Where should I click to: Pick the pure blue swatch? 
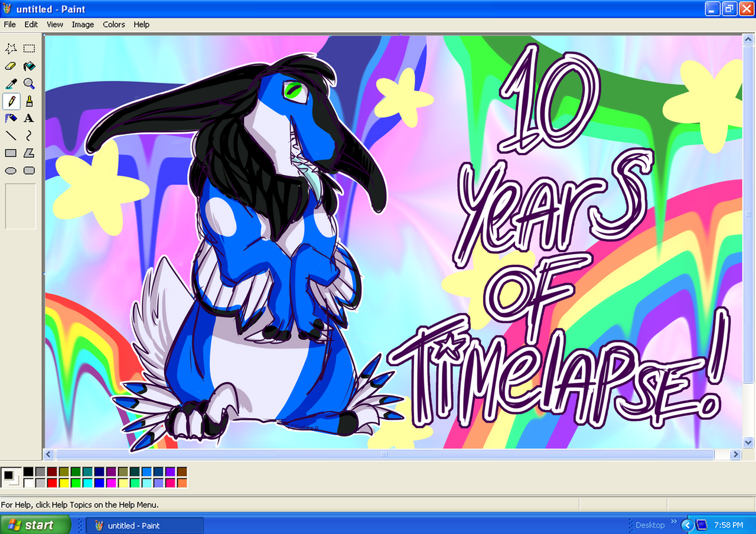(x=99, y=483)
